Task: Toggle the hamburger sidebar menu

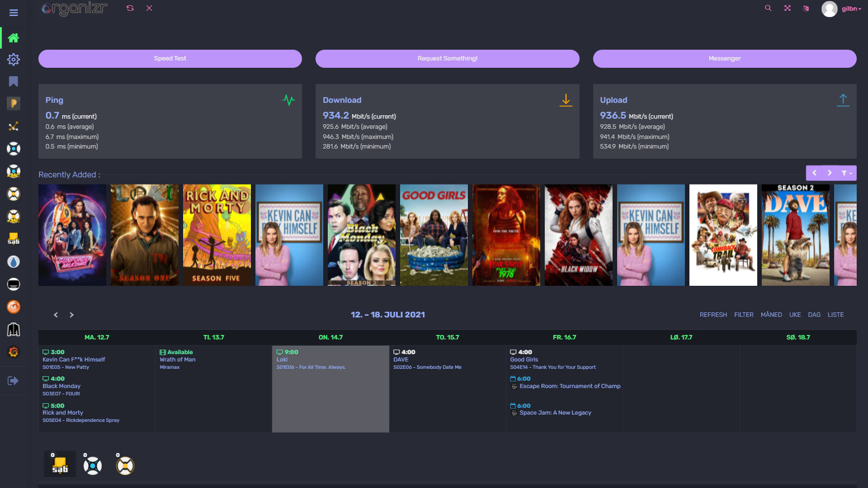Action: pyautogui.click(x=14, y=12)
